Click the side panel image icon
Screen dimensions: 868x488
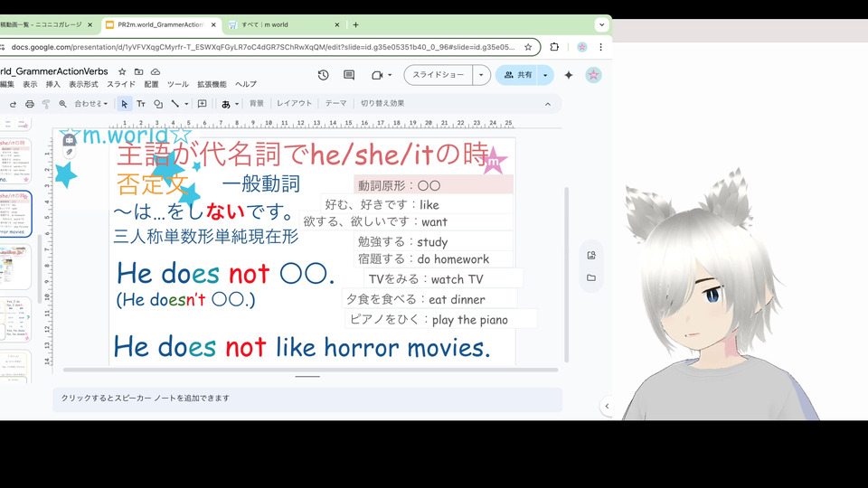click(591, 255)
